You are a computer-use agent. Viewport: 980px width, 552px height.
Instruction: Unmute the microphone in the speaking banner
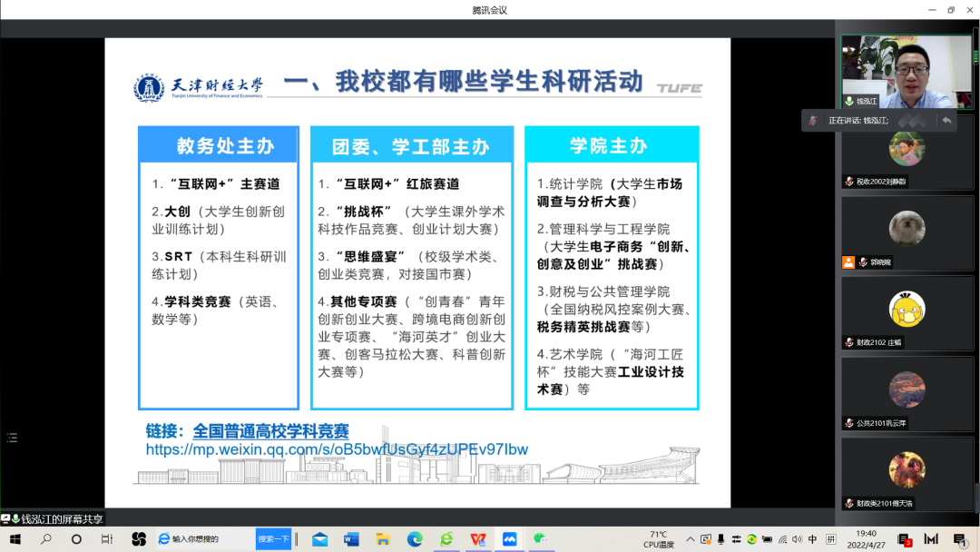[813, 119]
